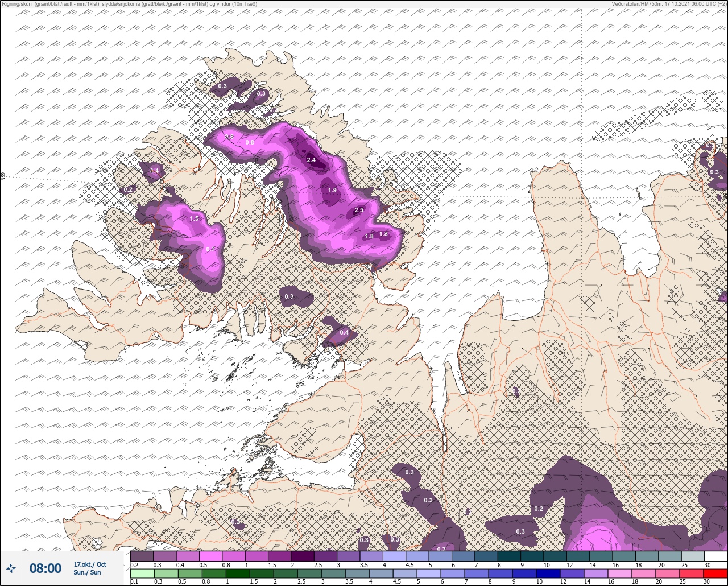Image resolution: width=728 pixels, height=586 pixels.
Task: Click the darkest purple upper legend swatch at 2
Action: (303, 556)
